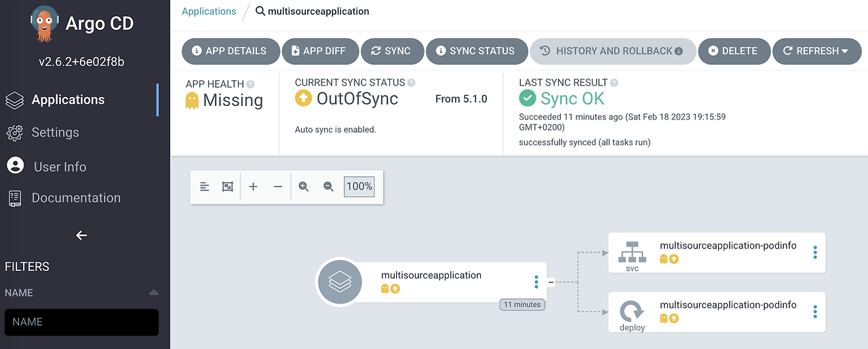Zoom in with the magnifier plus icon
This screenshot has height=349, width=868.
pos(304,186)
